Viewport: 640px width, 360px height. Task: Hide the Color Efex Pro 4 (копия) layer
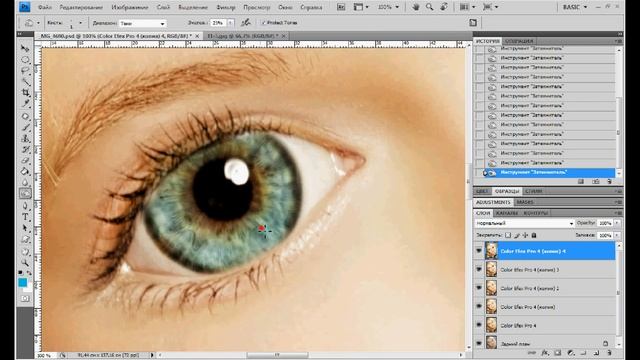point(479,306)
